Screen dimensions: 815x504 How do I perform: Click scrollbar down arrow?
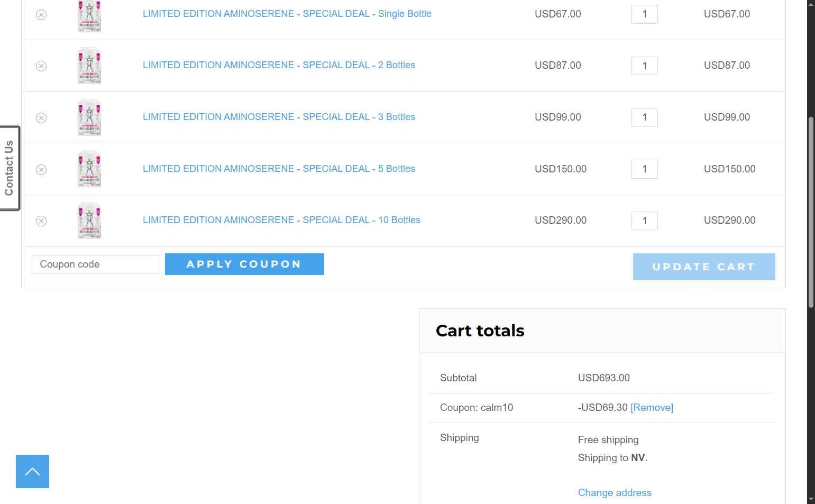(x=811, y=499)
